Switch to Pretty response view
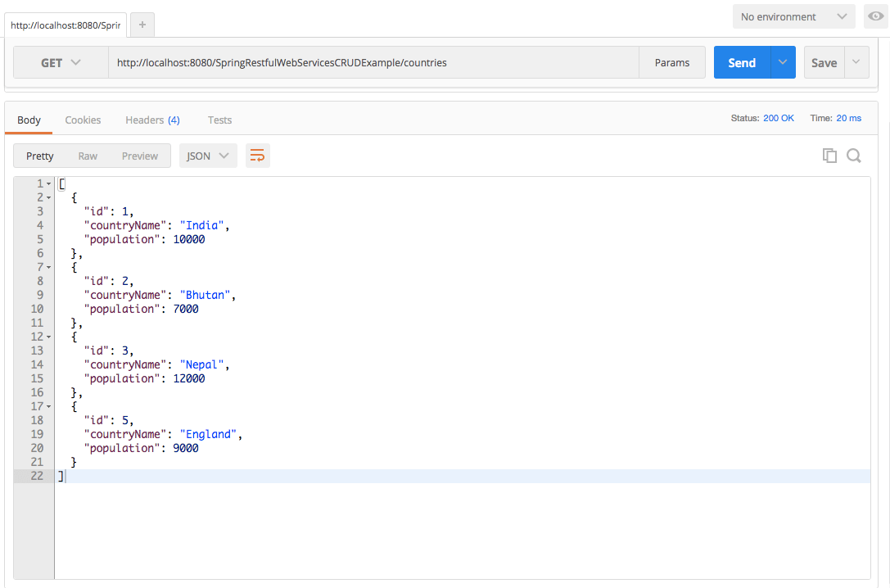The height and width of the screenshot is (588, 890). pos(40,156)
